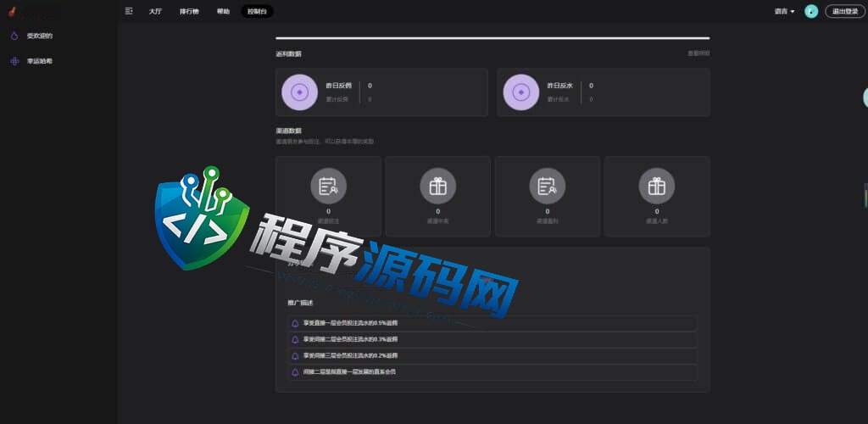Click the 推广描述 heading
The width and height of the screenshot is (868, 424).
301,303
